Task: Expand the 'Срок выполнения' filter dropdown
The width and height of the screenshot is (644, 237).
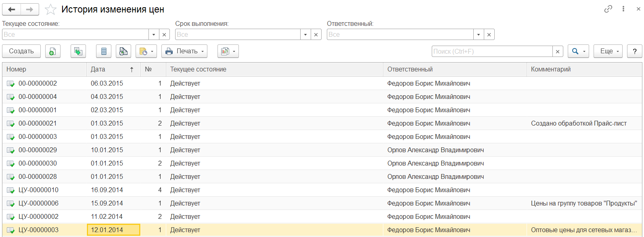Action: 305,35
